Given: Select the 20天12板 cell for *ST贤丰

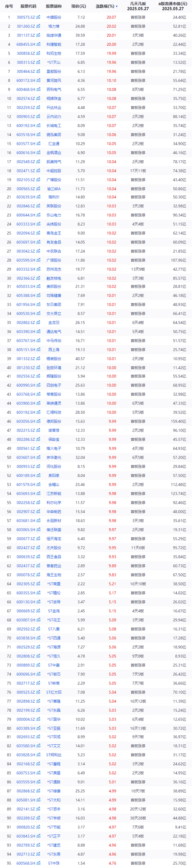Looking at the screenshot, I should pyautogui.click(x=138, y=809).
